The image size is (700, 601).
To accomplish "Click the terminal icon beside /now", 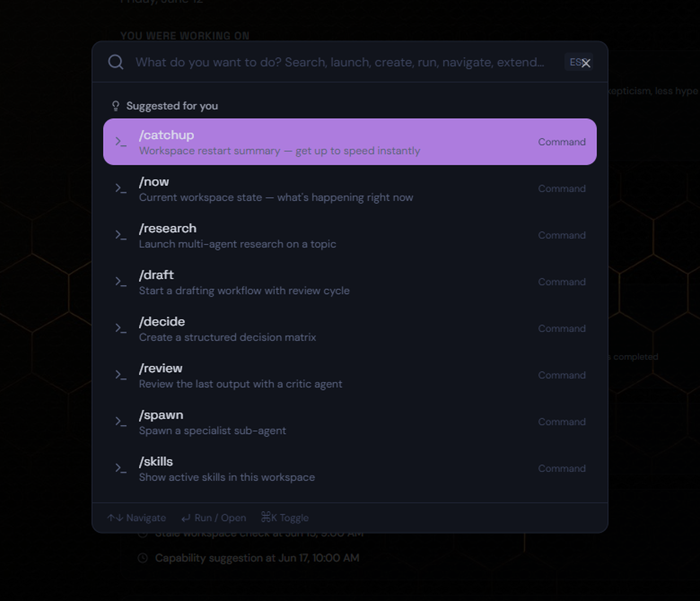I will [x=121, y=188].
